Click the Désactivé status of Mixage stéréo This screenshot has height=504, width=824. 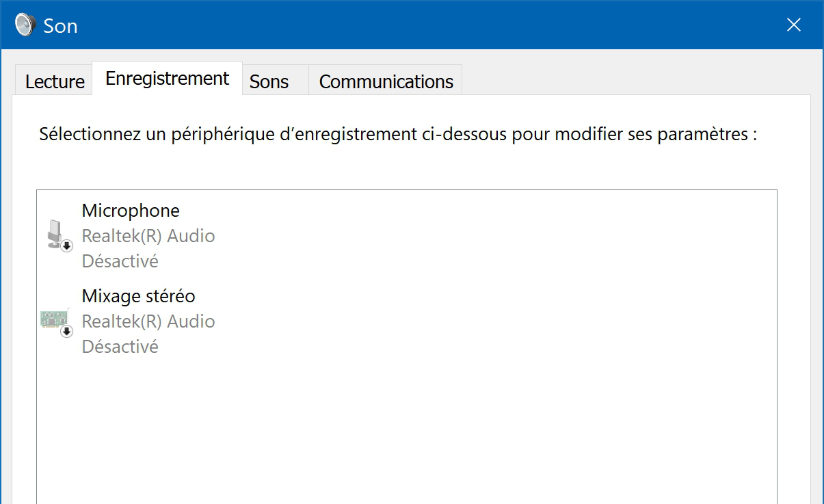120,347
